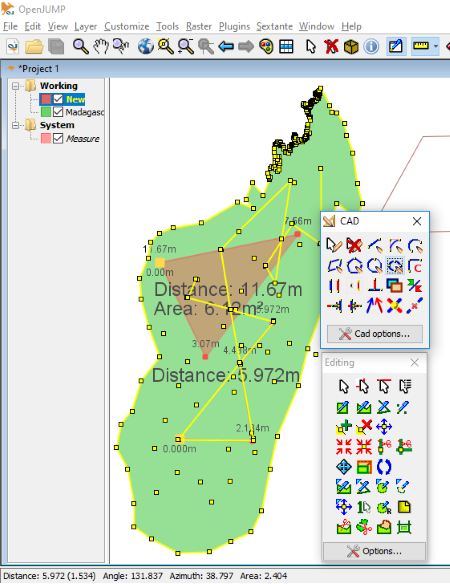Screen dimensions: 450x584
Task: Open the attribute table grid icon
Action: coord(286,47)
